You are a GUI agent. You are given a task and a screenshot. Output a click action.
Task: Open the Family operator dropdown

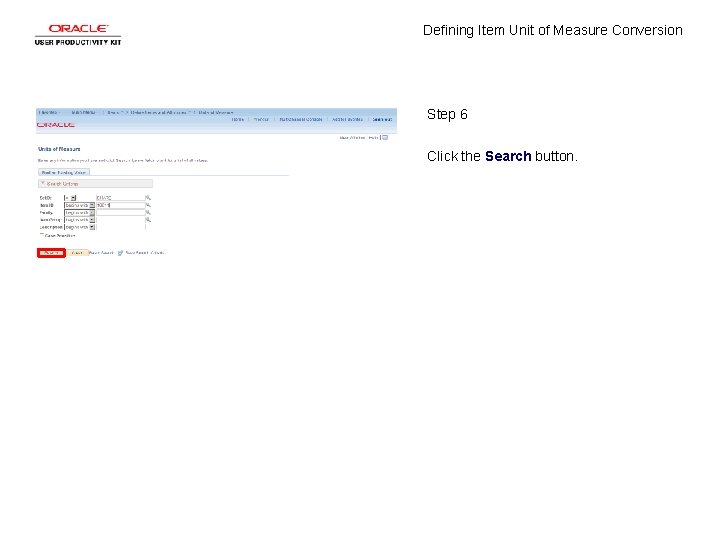(79, 213)
